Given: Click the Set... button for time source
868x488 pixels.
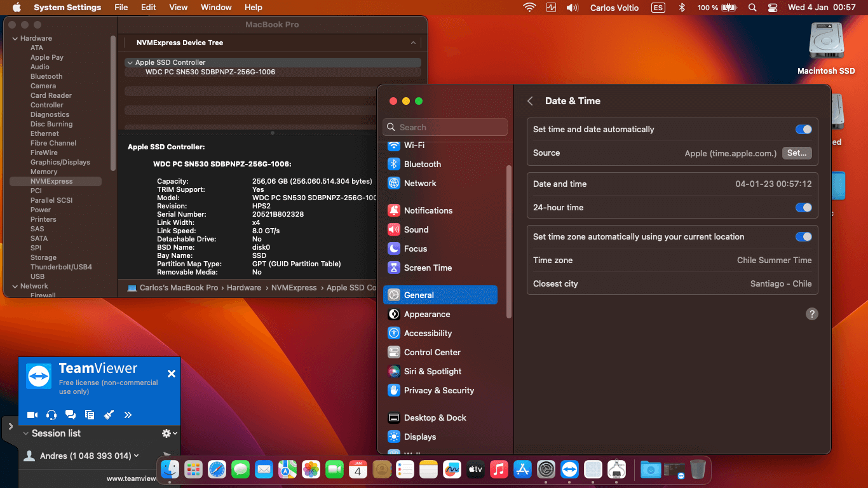Looking at the screenshot, I should tap(797, 153).
